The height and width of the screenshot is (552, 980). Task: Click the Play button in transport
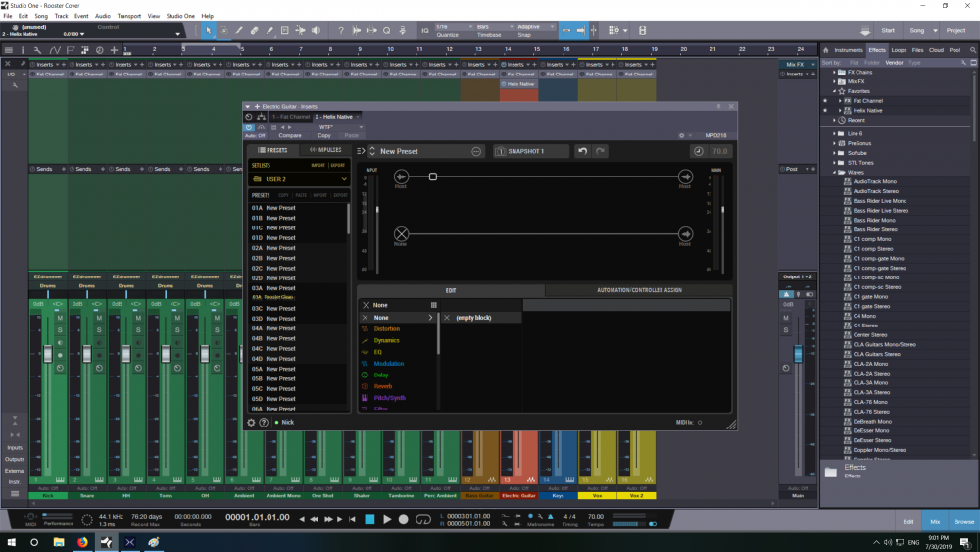[x=387, y=519]
